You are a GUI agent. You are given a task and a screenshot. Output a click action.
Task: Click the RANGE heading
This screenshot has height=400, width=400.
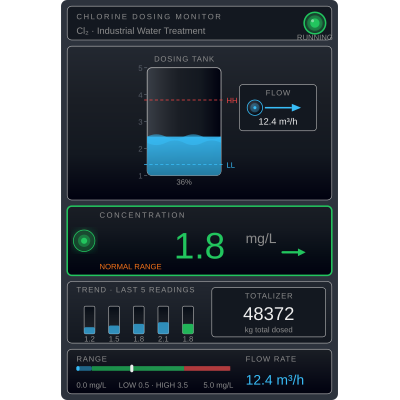pyautogui.click(x=92, y=359)
